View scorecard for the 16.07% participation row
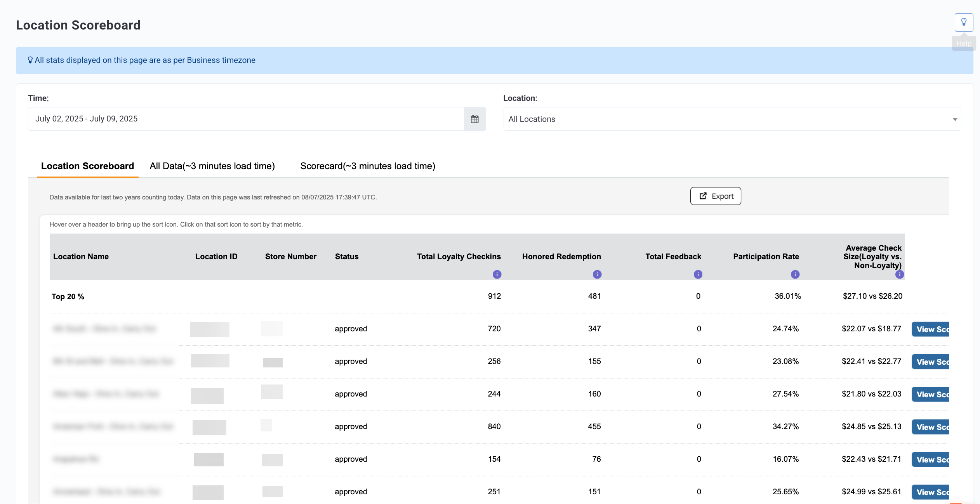Screen dimensions: 980x504 point(930,459)
